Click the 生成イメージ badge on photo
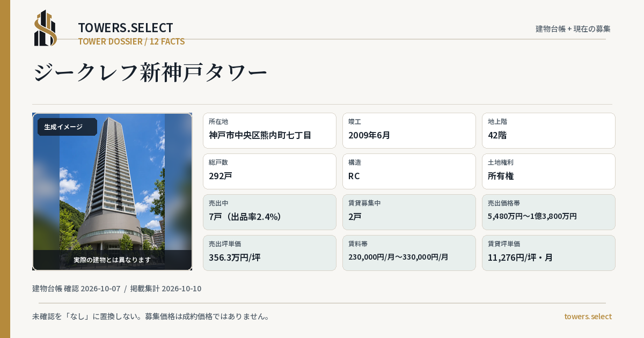Viewport: 644px width, 338px height. (x=67, y=127)
